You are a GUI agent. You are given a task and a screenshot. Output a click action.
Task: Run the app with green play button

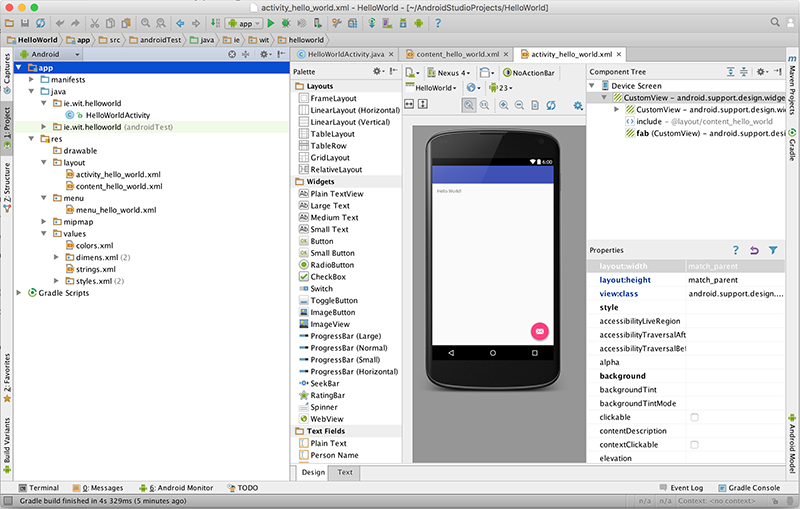coord(273,22)
